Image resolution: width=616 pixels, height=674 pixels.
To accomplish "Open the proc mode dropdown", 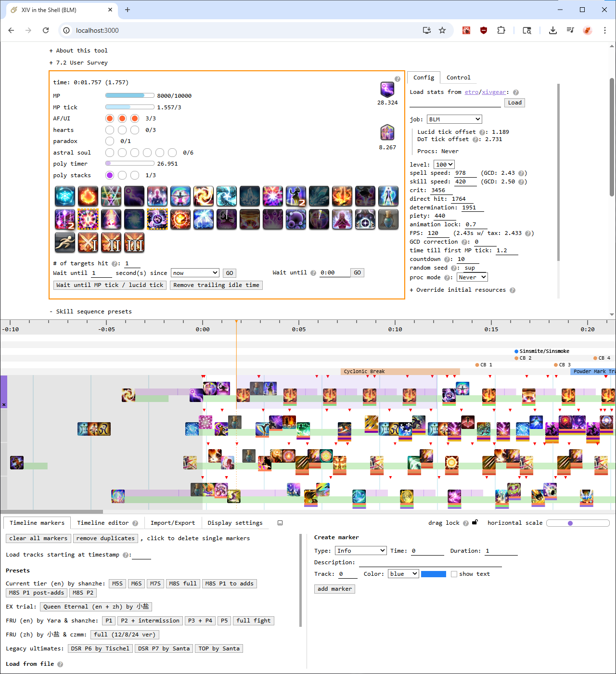I will (472, 277).
